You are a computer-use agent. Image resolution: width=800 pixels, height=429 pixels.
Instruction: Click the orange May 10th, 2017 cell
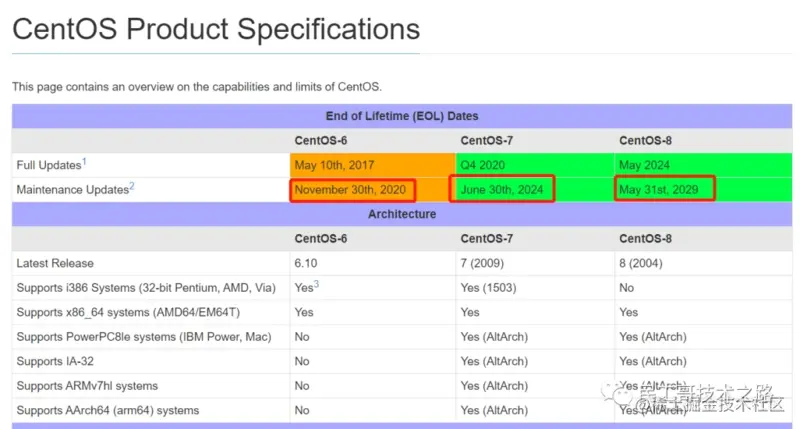coord(372,165)
